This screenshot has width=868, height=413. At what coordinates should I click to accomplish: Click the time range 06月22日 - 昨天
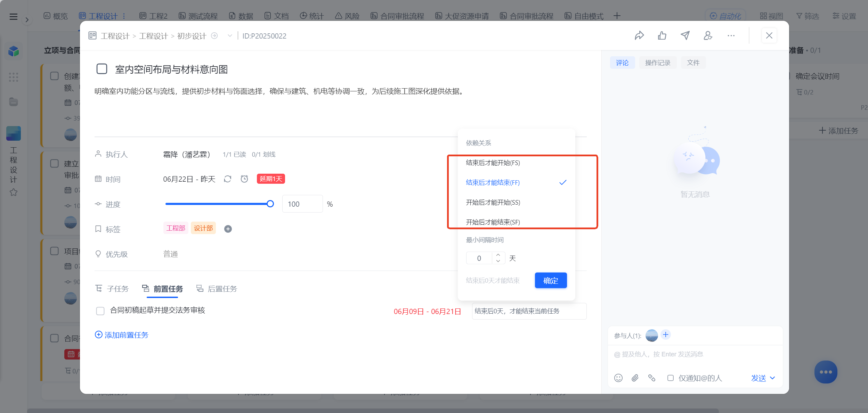(189, 179)
